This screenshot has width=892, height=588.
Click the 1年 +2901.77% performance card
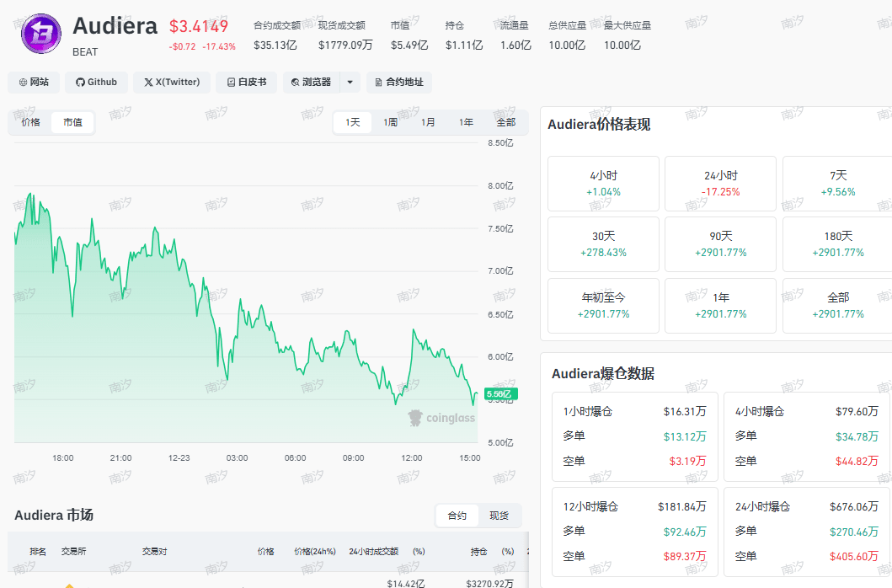click(x=720, y=306)
